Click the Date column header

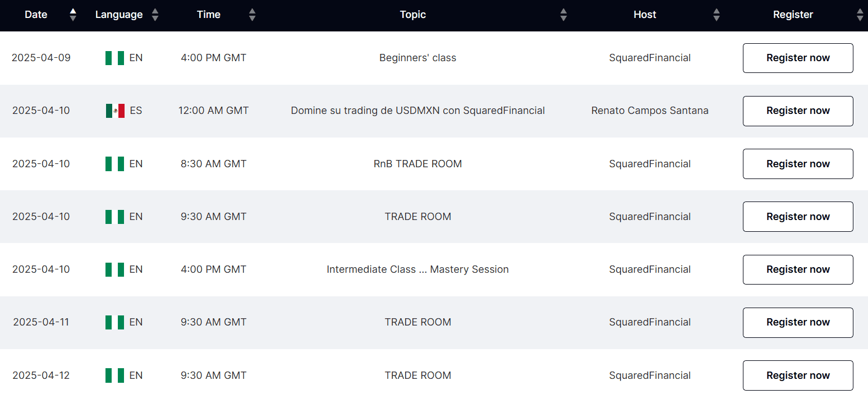tap(36, 15)
